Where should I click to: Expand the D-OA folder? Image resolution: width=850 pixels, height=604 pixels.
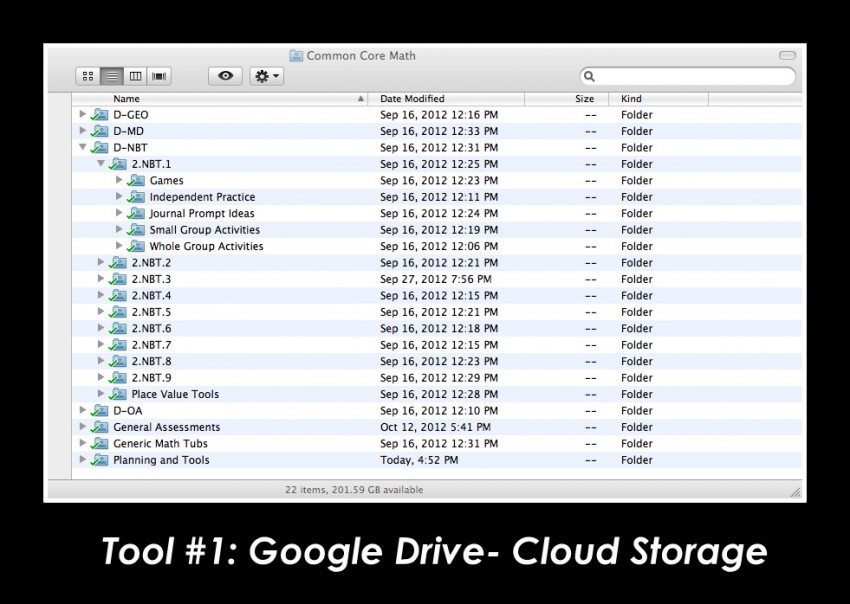tap(82, 410)
